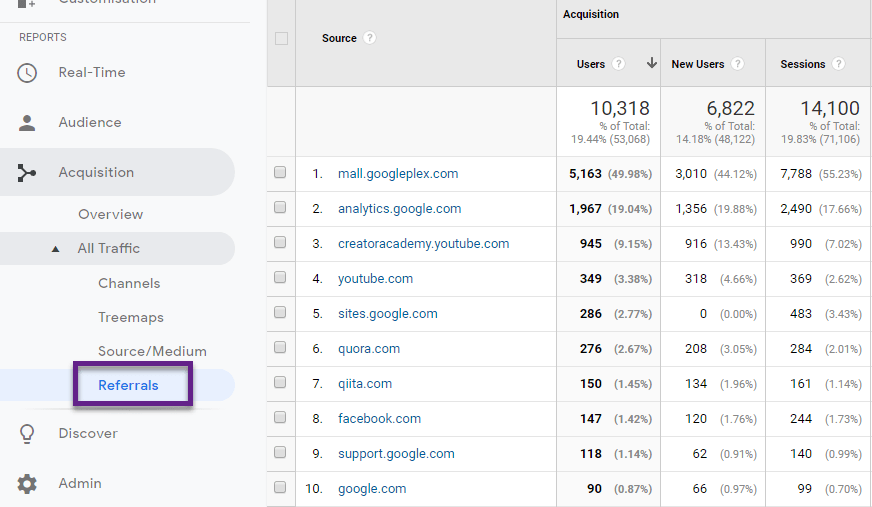Click the REPORTS section heading
The height and width of the screenshot is (507, 872).
tap(43, 37)
